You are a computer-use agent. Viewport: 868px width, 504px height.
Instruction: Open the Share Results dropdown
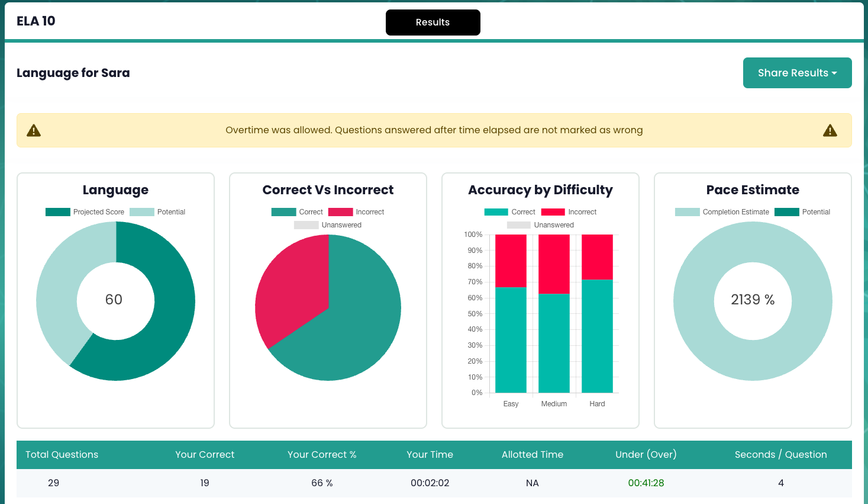tap(797, 73)
